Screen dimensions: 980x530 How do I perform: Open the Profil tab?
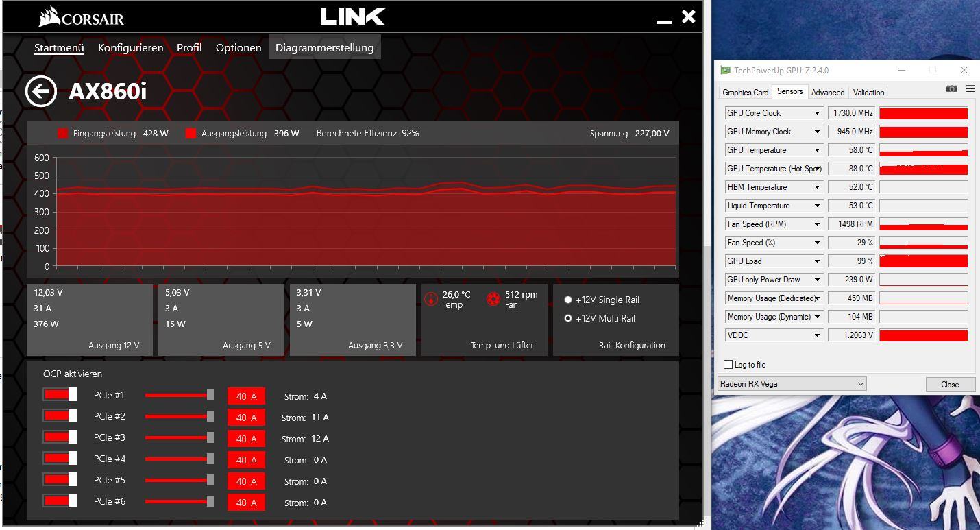coord(189,47)
